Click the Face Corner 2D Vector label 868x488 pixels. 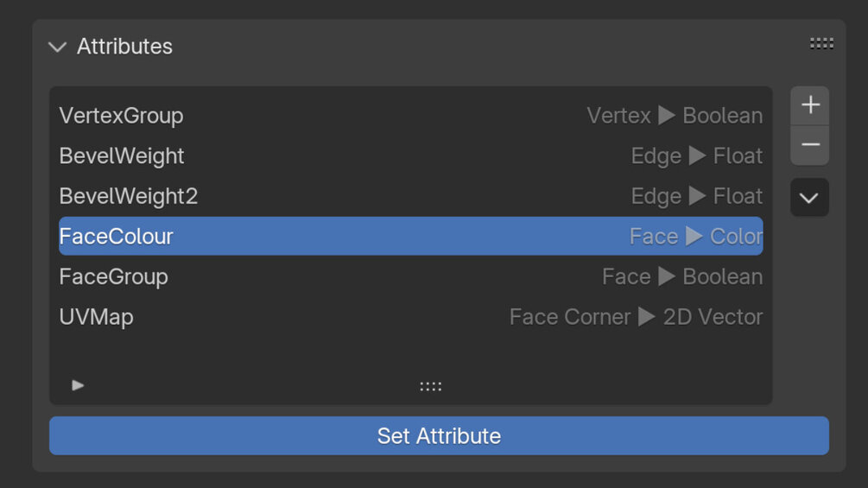(636, 317)
